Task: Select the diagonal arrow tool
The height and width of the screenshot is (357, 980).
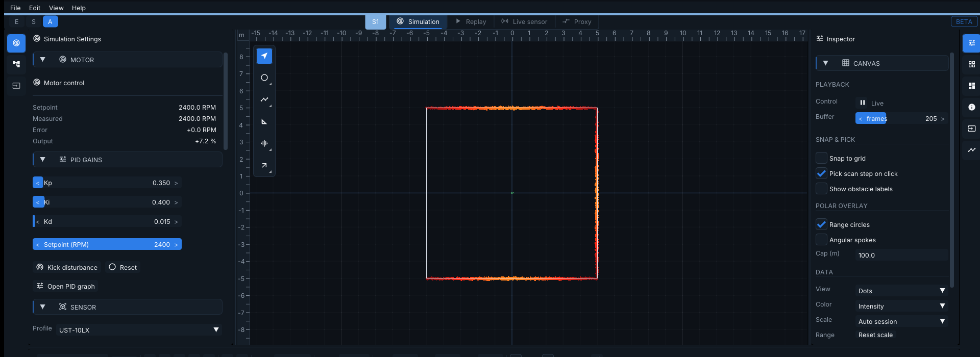Action: pos(264,165)
